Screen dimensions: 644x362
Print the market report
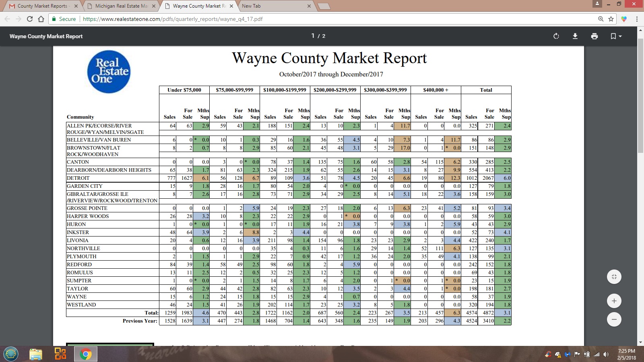[594, 36]
